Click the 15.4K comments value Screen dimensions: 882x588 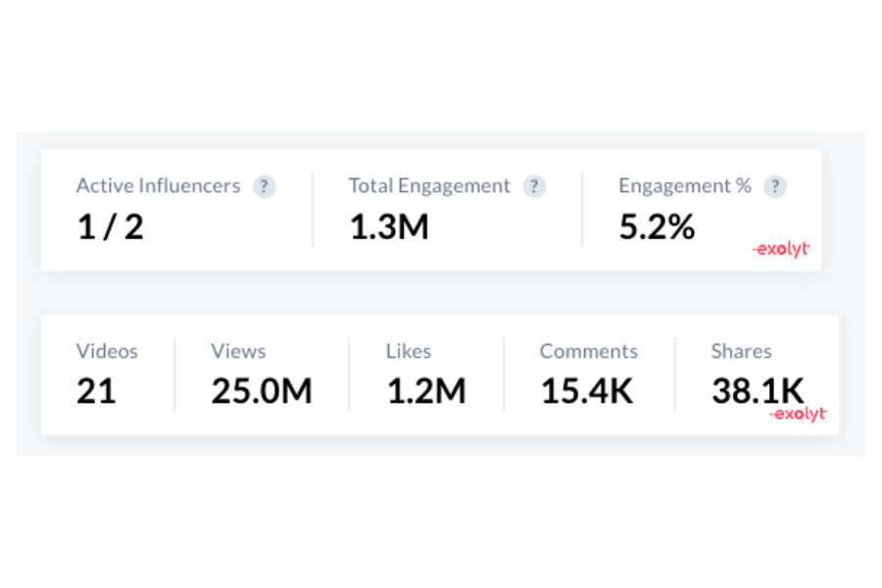[x=587, y=392]
